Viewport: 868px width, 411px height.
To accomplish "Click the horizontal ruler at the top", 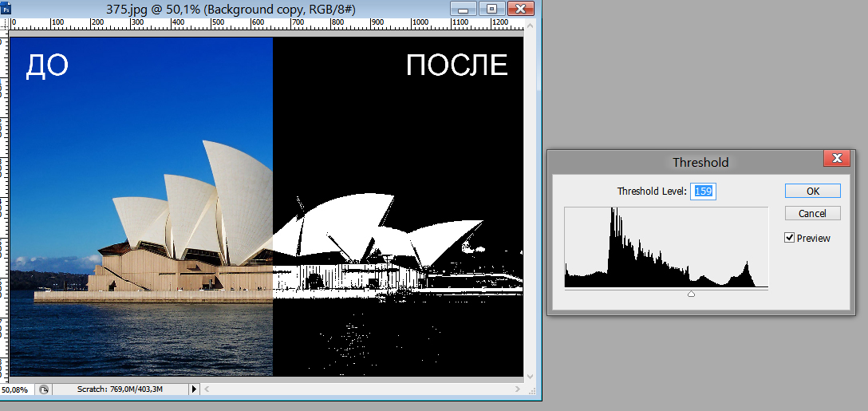I will 266,24.
